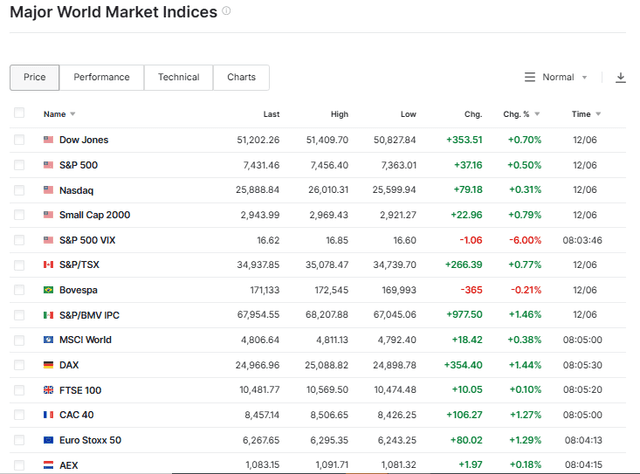Check the Dow Jones row checkbox

click(x=19, y=140)
